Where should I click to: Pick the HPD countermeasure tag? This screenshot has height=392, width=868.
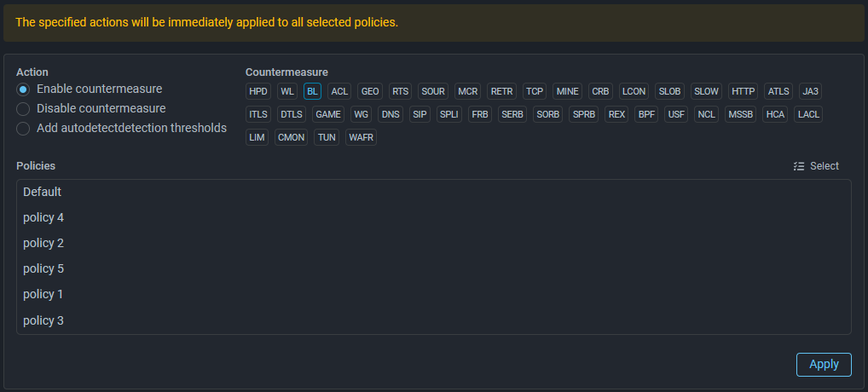coord(258,91)
